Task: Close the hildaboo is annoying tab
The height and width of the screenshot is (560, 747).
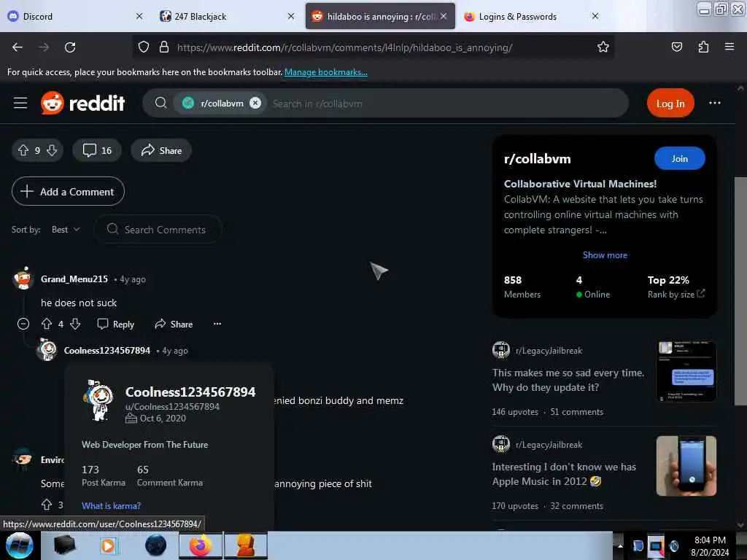Action: pyautogui.click(x=444, y=16)
